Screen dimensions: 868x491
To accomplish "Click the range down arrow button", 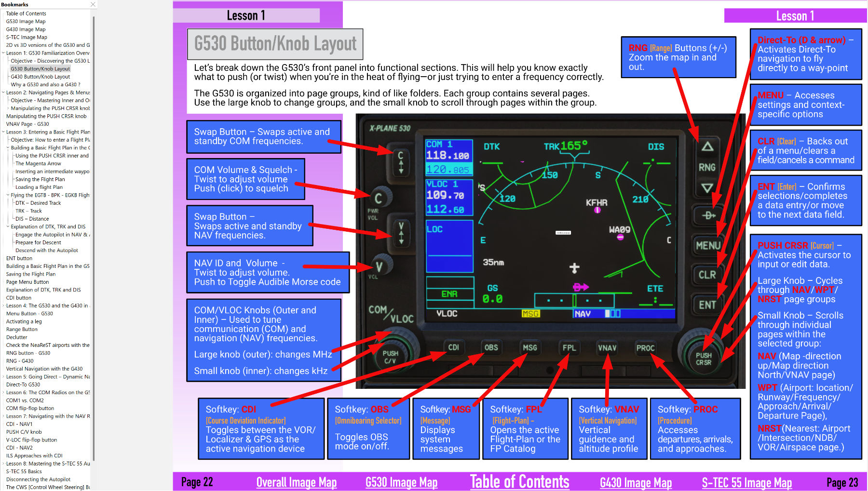I will pyautogui.click(x=707, y=188).
